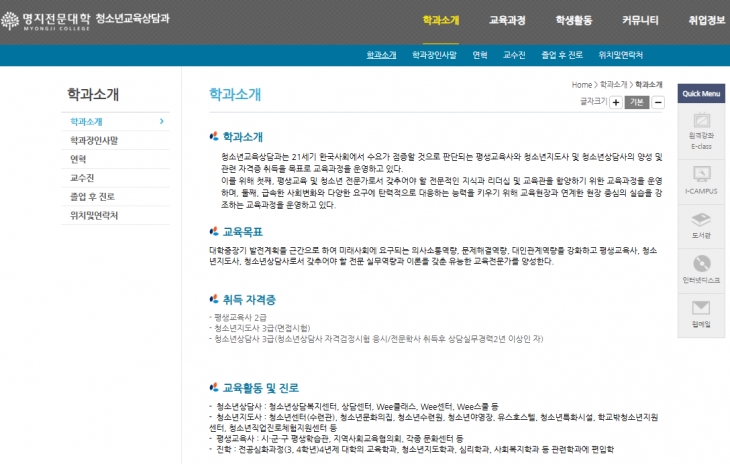Viewport: 730px width, 464px height.
Task: Open the 웹메일 envelope icon
Action: (x=701, y=309)
